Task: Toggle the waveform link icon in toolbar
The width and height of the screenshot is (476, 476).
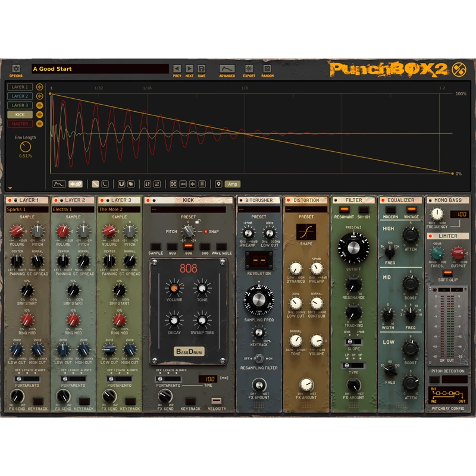Action: click(76, 184)
